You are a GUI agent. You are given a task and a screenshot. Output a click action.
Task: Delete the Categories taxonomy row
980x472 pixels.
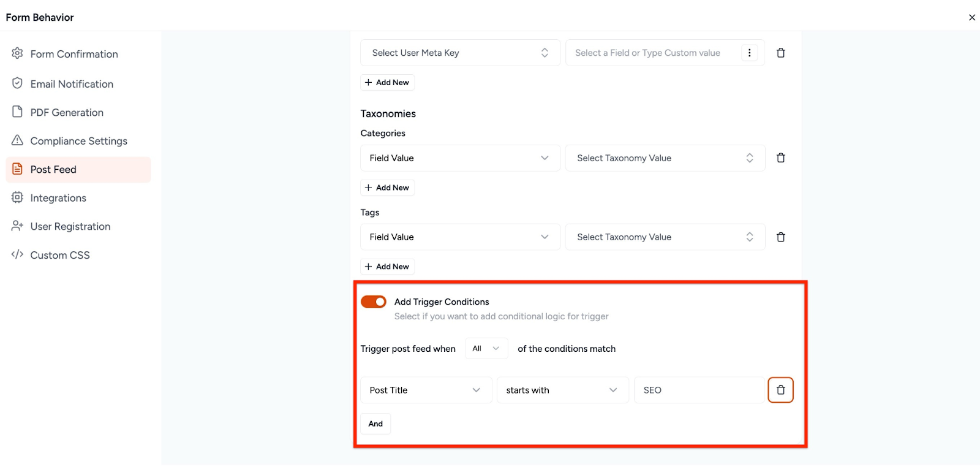[781, 158]
